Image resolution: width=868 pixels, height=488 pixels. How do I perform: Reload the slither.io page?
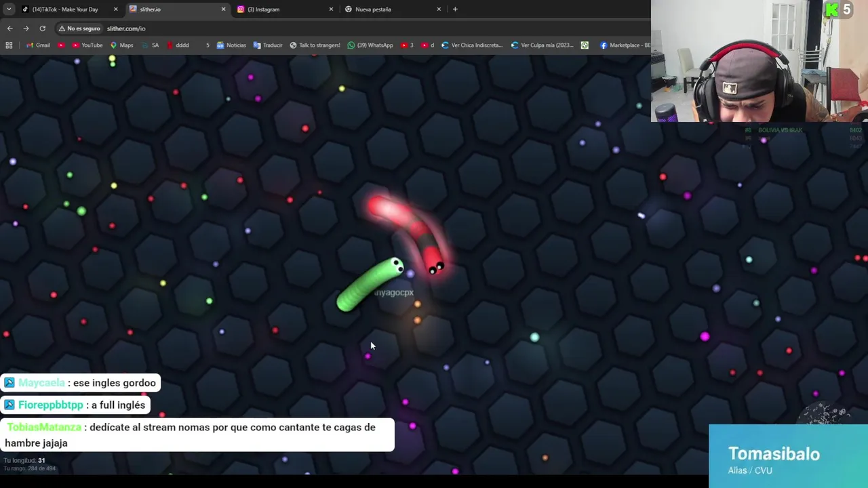[42, 28]
